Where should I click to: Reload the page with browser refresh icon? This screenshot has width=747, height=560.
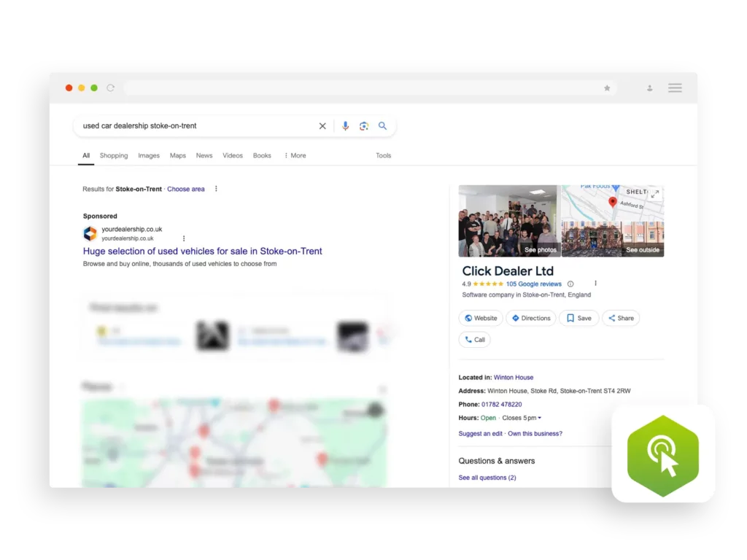[x=111, y=88]
